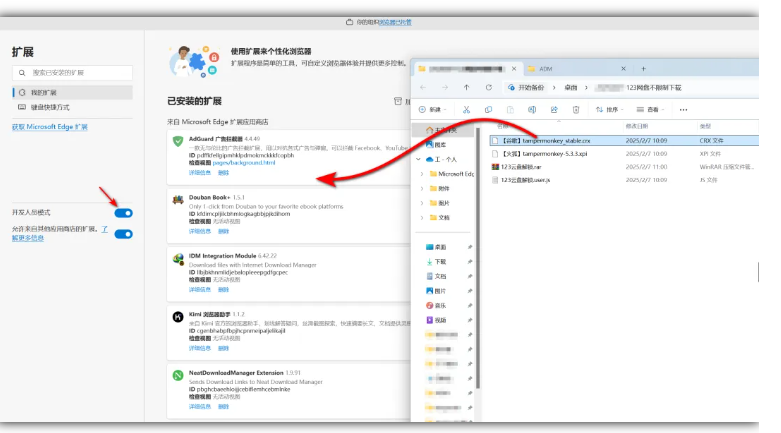Click the date modified column header
Screen dimensions: 781x433
pos(637,127)
